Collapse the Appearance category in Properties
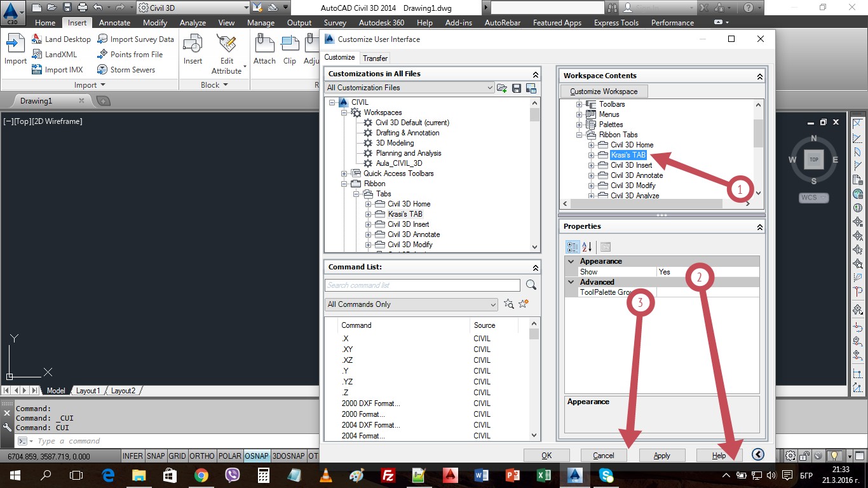868x488 pixels. pyautogui.click(x=571, y=261)
